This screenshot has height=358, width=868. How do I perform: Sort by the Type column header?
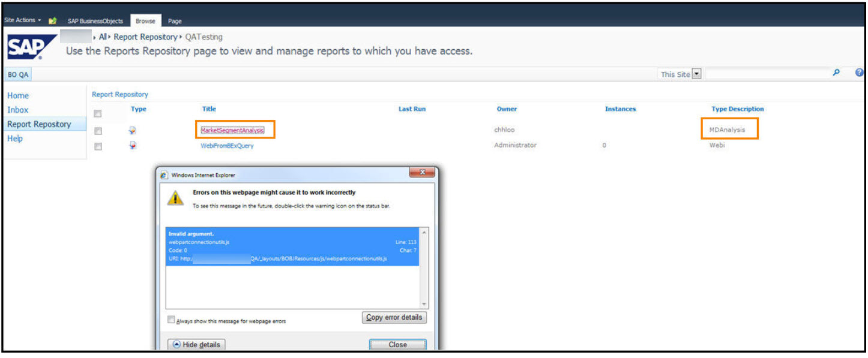click(139, 109)
